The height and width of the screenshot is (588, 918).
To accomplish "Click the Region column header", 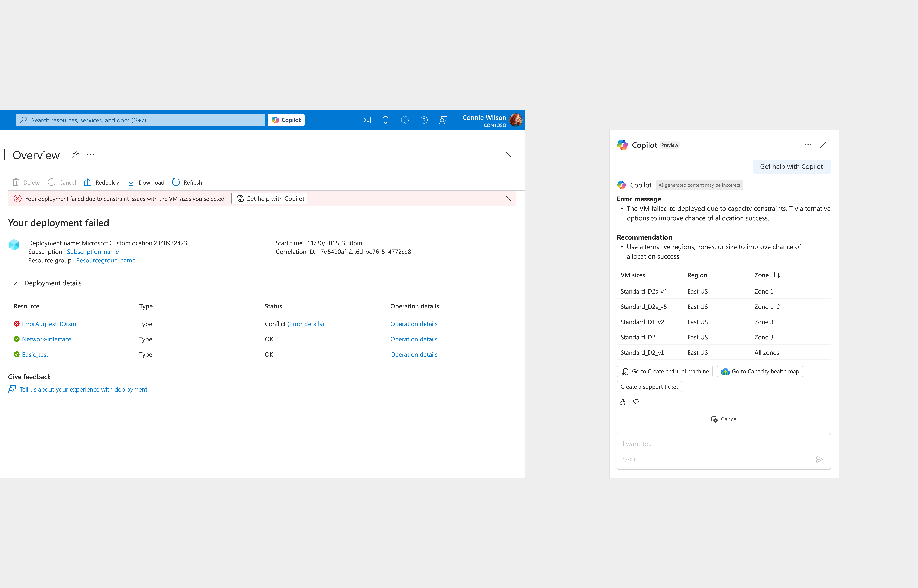I will [697, 275].
